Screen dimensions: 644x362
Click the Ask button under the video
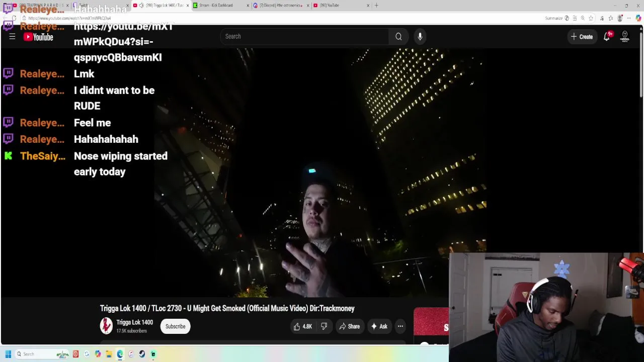379,326
